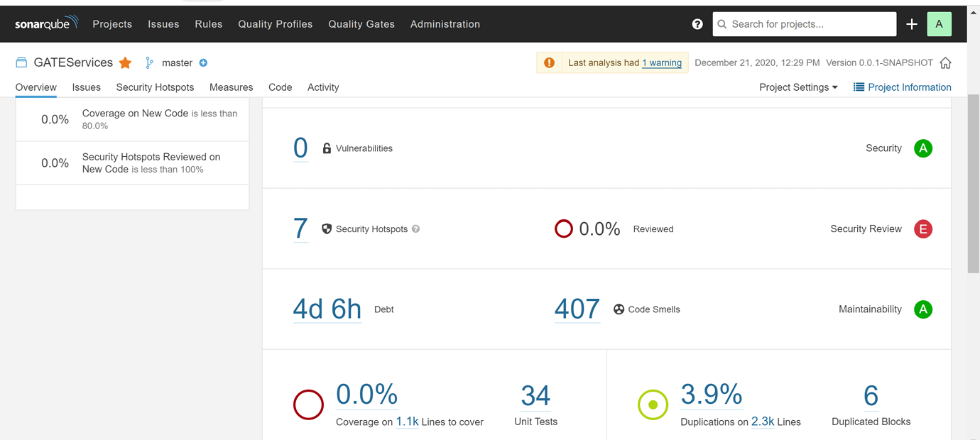
Task: Open the Project Information link
Action: (x=902, y=87)
